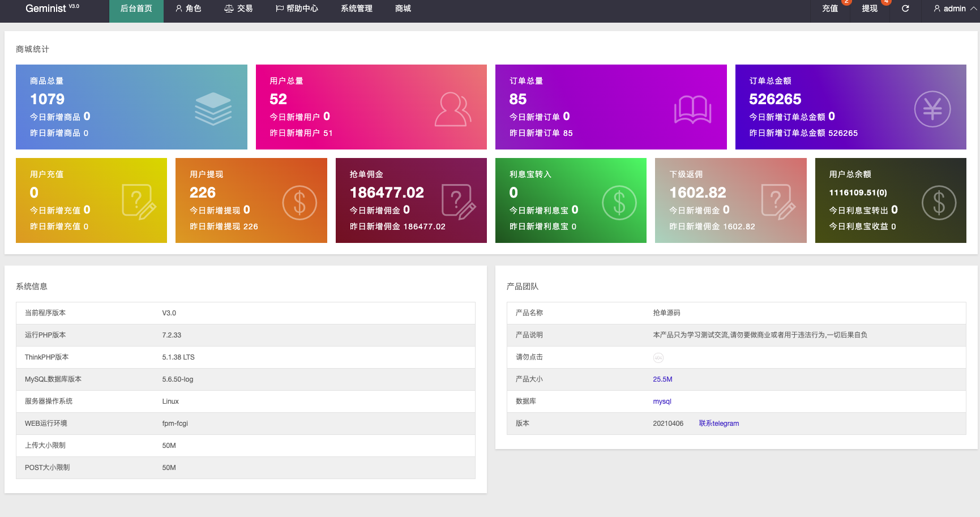The image size is (980, 517).
Task: Open the 系统管理 menu
Action: coord(357,8)
